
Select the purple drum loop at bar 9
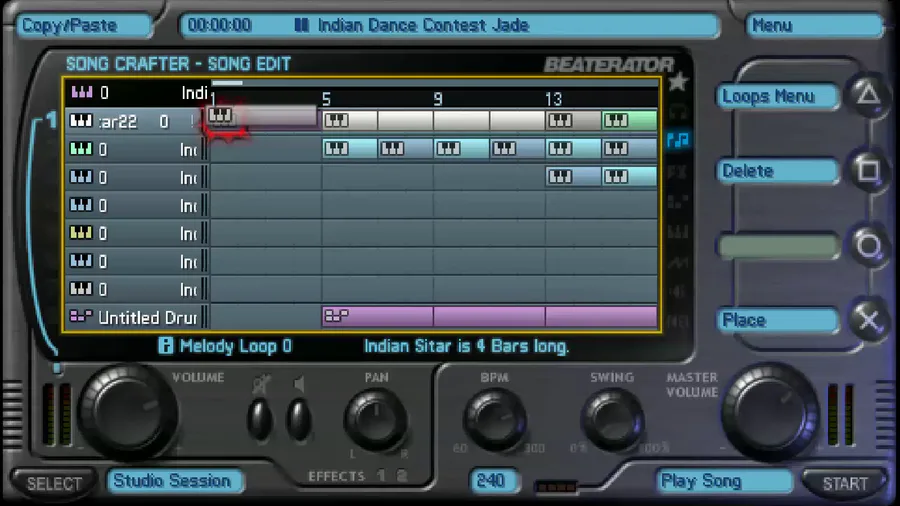490,316
